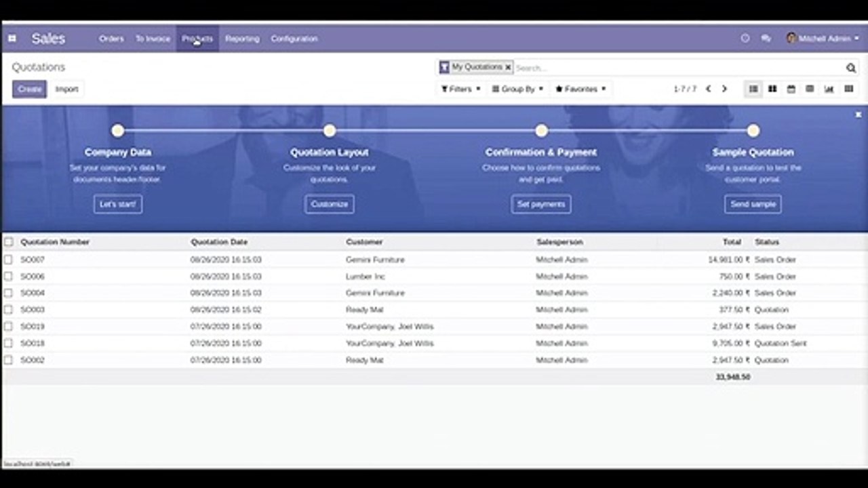Viewport: 868px width, 488px height.
Task: Switch to kanban view
Action: pyautogui.click(x=772, y=89)
